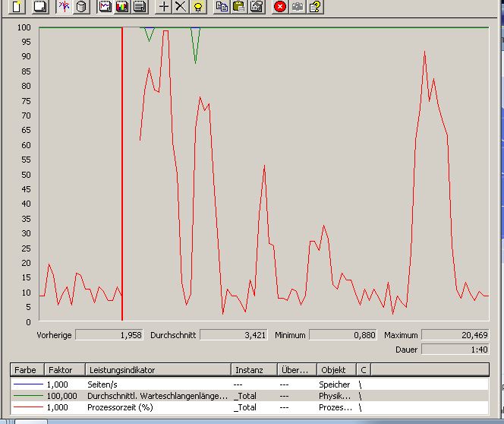Click the Farbe column header
504x424 pixels.
pyautogui.click(x=27, y=370)
